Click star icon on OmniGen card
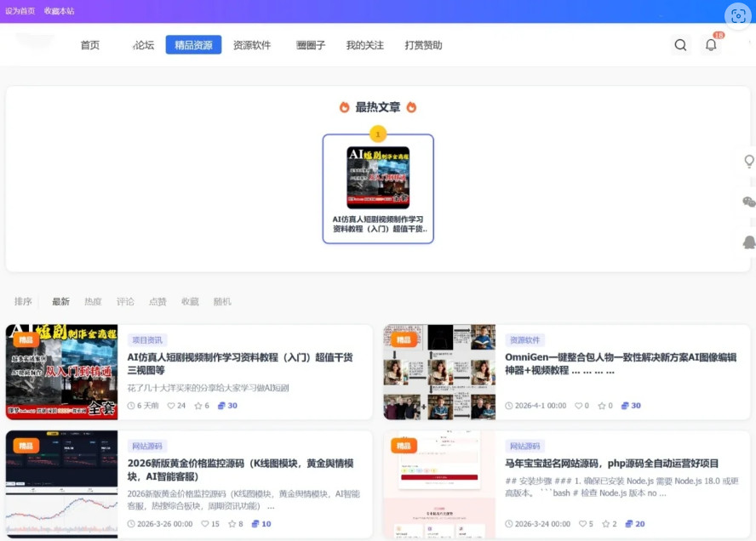The image size is (756, 541). coord(602,406)
